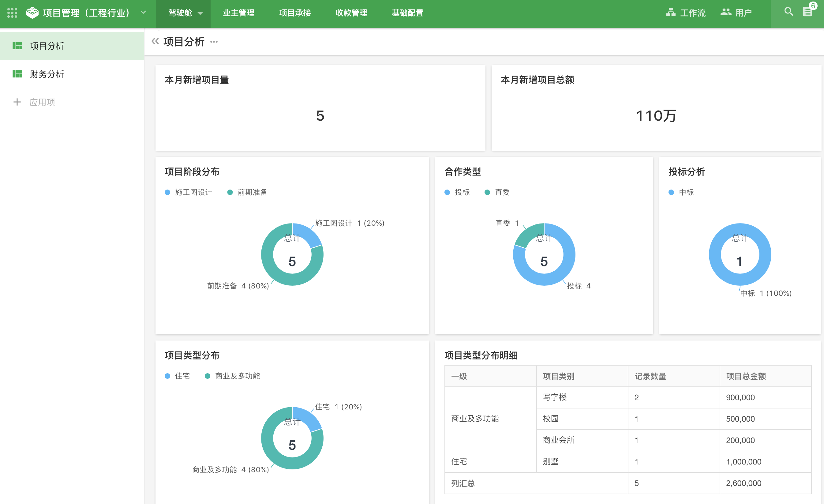Screen dimensions: 824x504
Task: Click the blue 中标 legend color dot
Action: tap(671, 192)
